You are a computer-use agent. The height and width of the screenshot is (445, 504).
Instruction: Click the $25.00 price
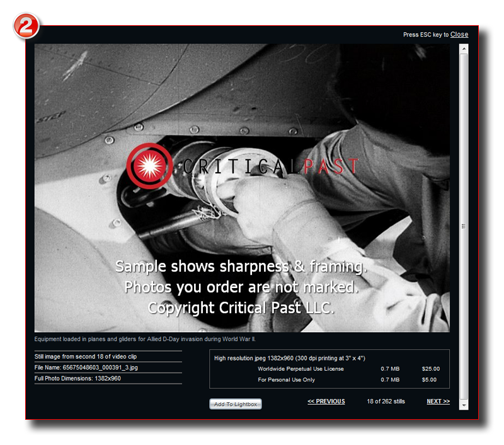tap(431, 369)
